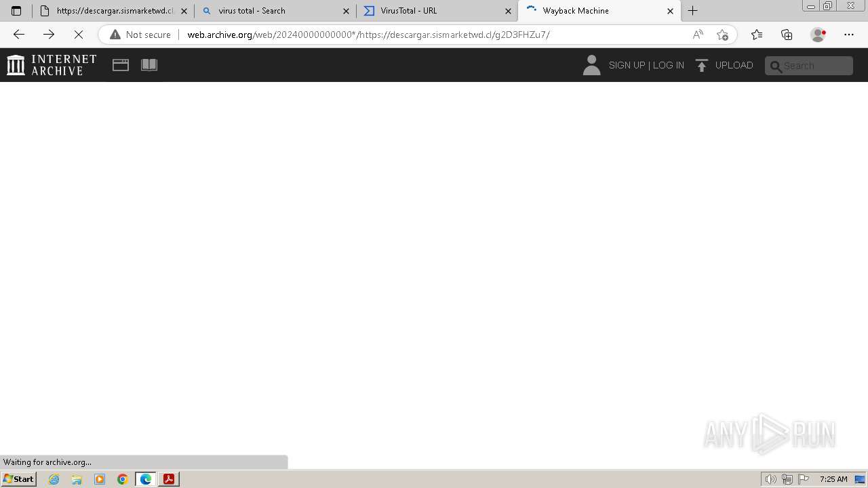The width and height of the screenshot is (868, 488).
Task: Open the Internet Archive home logo
Action: [x=52, y=65]
